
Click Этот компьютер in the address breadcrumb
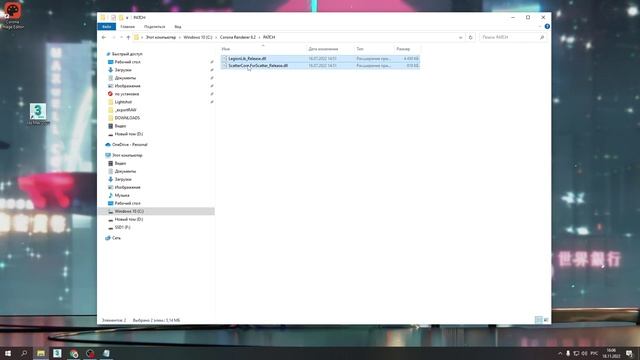(x=161, y=37)
